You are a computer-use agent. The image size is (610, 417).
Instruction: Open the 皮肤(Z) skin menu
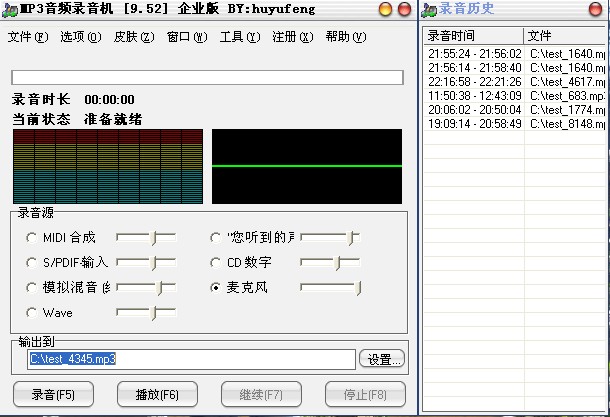(133, 37)
